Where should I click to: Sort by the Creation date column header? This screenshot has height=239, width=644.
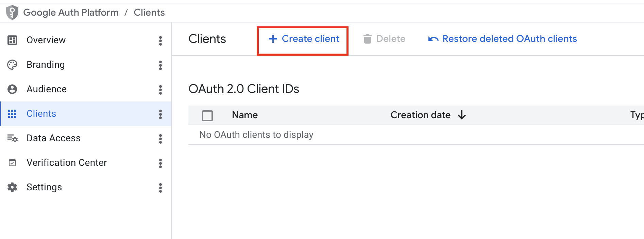click(420, 115)
